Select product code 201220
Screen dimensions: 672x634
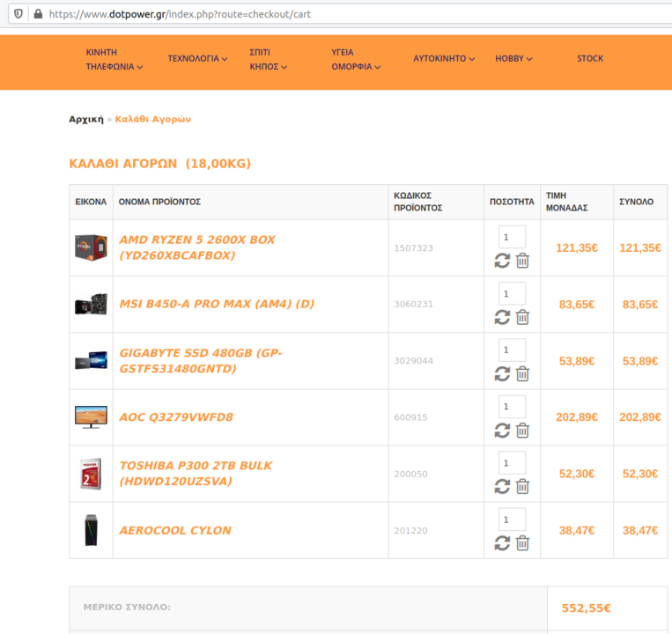coord(410,530)
